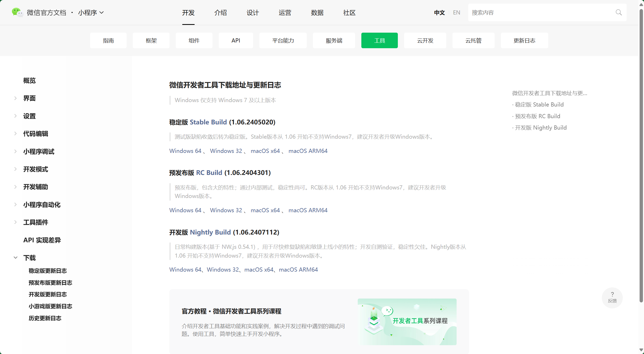This screenshot has height=354, width=644.
Task: Select the 云开发 navigation button
Action: click(x=425, y=40)
